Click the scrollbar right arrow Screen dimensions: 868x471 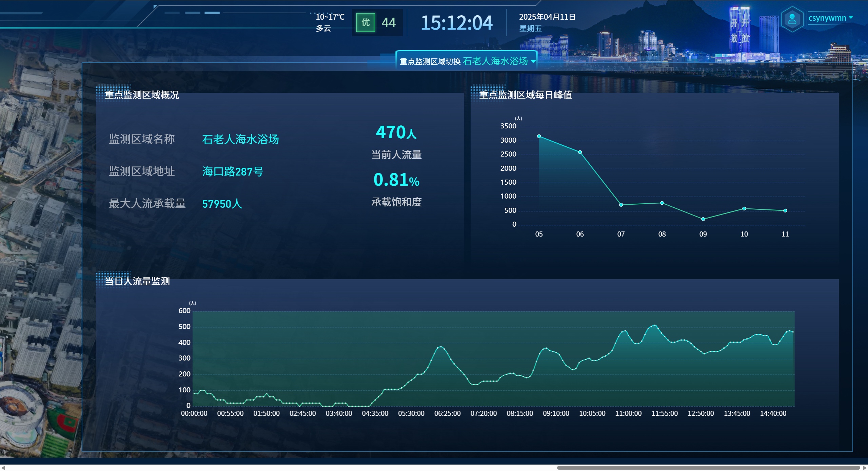pyautogui.click(x=865, y=468)
